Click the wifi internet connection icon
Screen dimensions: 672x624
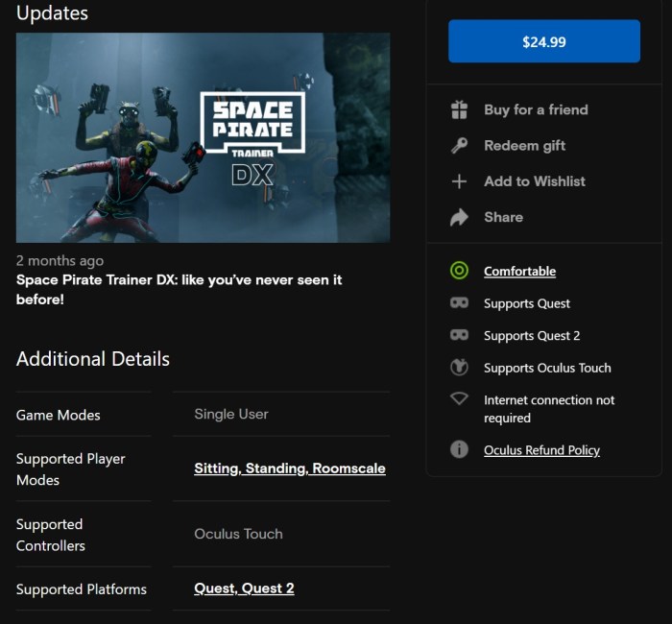[459, 398]
